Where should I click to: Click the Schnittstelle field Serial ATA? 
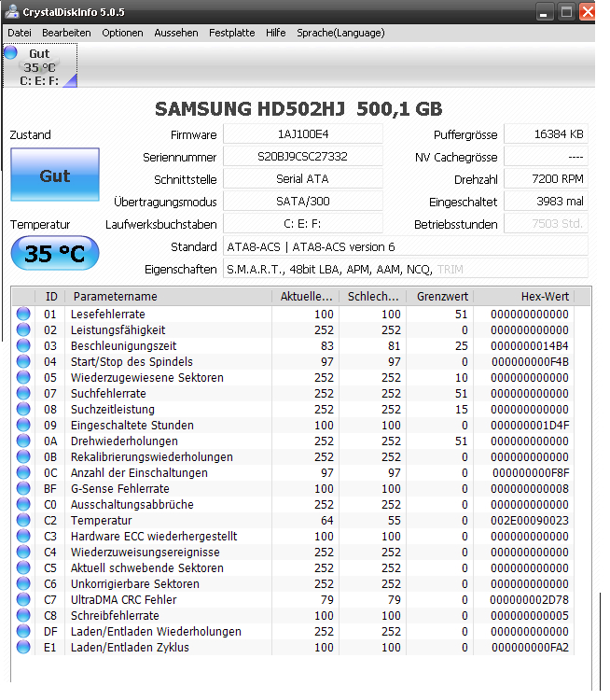click(303, 178)
